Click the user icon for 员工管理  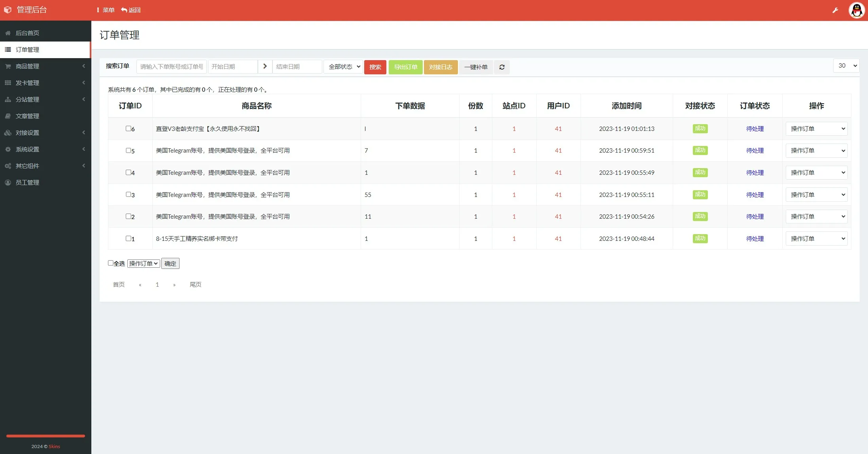click(8, 183)
